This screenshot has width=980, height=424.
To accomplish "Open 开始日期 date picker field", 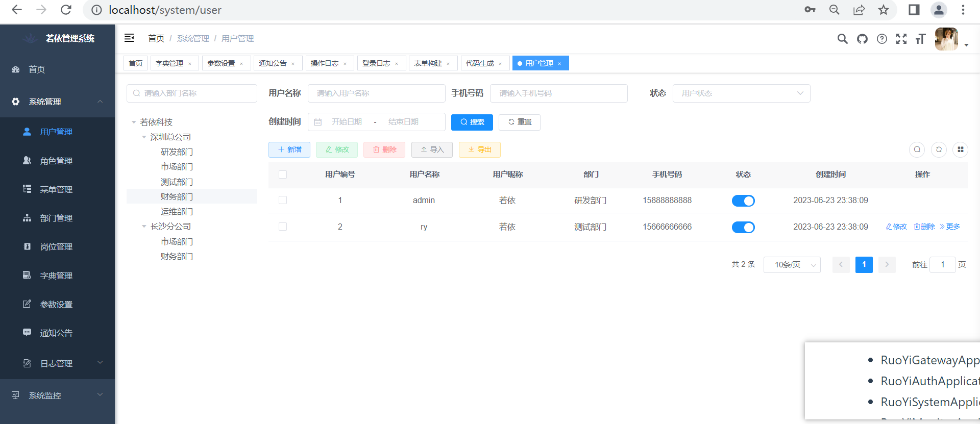I will pyautogui.click(x=347, y=122).
